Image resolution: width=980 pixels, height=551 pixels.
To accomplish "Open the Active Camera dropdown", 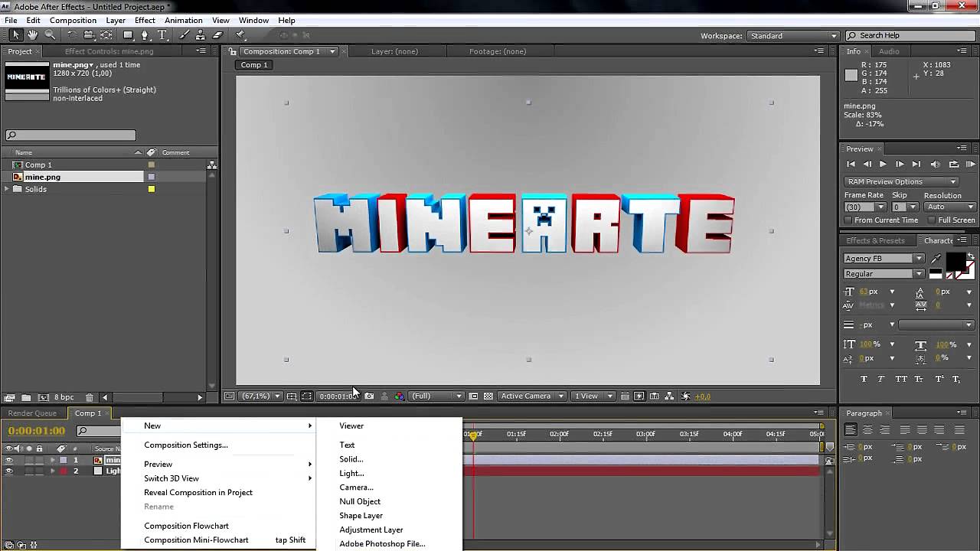I will [532, 396].
